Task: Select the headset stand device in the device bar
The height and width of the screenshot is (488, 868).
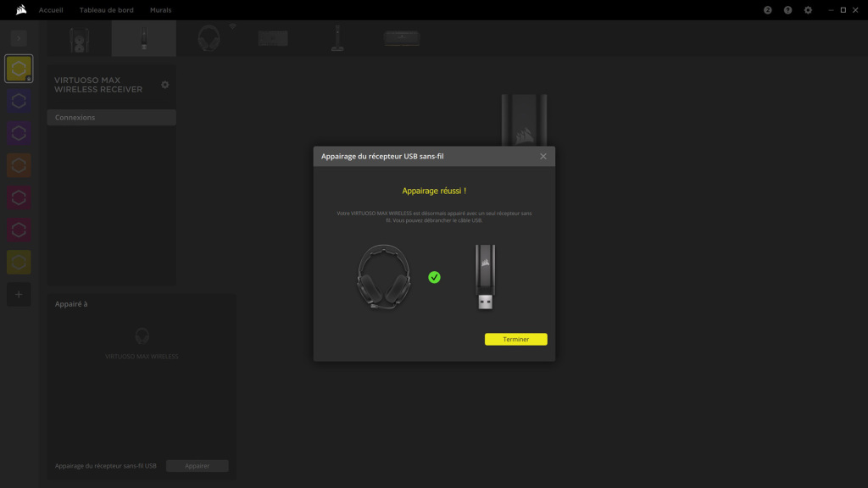Action: [x=337, y=38]
